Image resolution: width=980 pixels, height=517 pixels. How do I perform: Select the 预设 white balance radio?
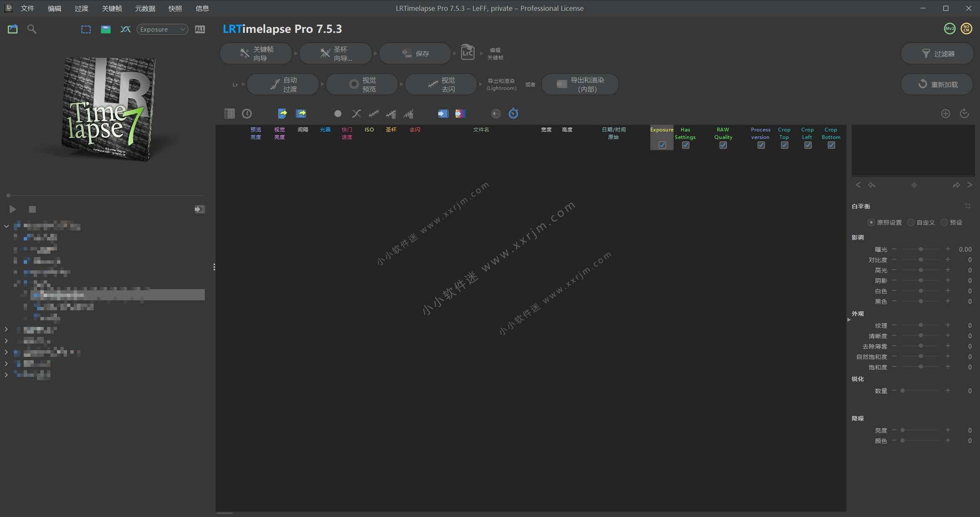click(944, 223)
